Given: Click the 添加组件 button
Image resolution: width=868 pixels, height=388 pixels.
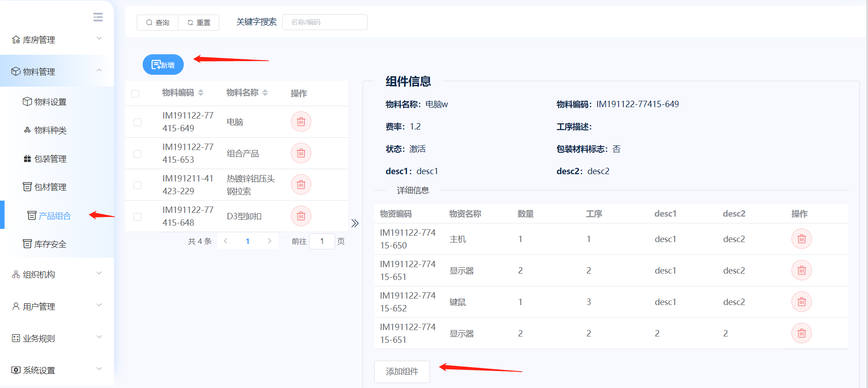Looking at the screenshot, I should pos(402,372).
